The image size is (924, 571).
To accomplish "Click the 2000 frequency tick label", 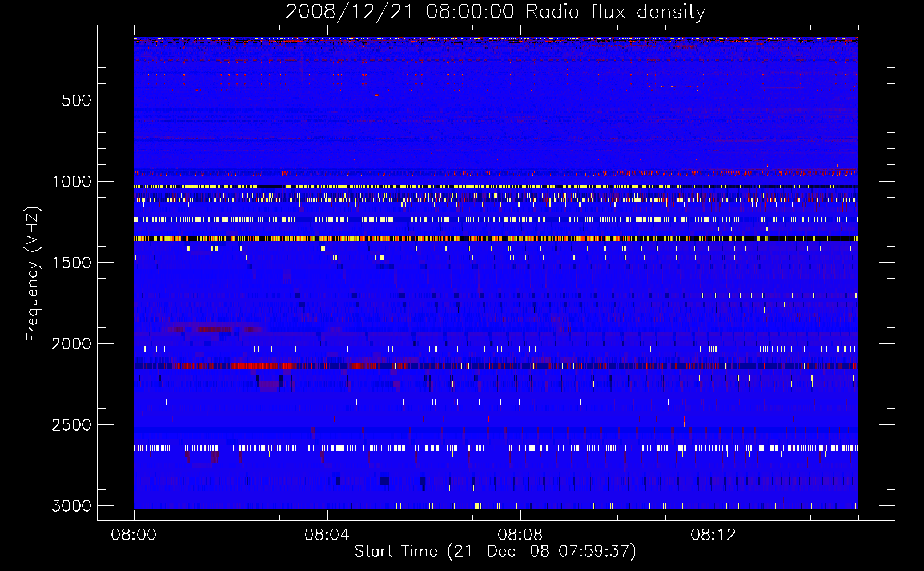I will coord(71,344).
